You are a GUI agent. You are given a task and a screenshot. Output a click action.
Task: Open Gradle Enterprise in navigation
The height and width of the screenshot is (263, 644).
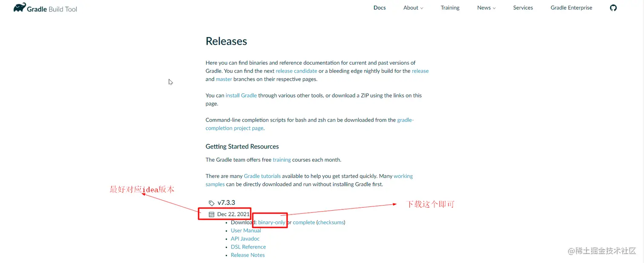(x=571, y=8)
